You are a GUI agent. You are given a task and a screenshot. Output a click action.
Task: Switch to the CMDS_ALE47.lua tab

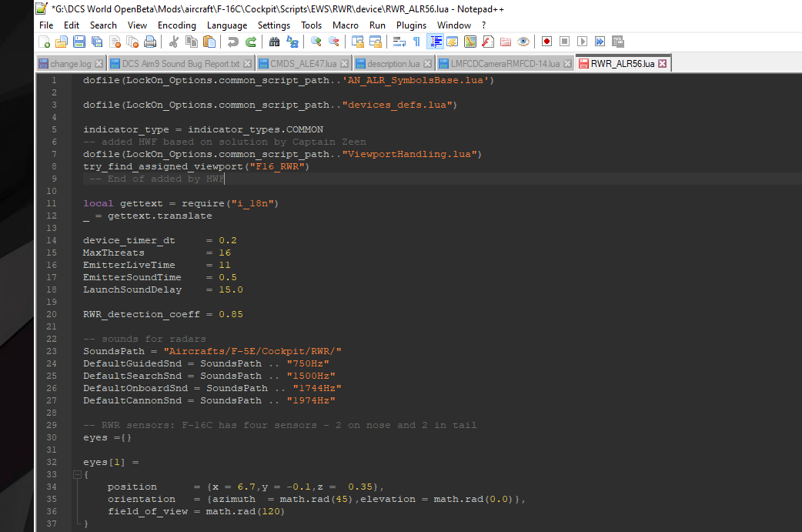point(303,64)
